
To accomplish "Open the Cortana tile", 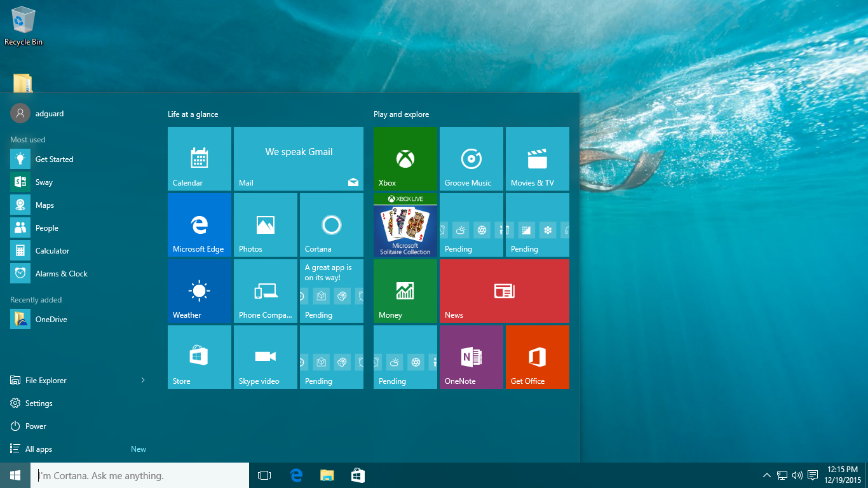I will [332, 225].
